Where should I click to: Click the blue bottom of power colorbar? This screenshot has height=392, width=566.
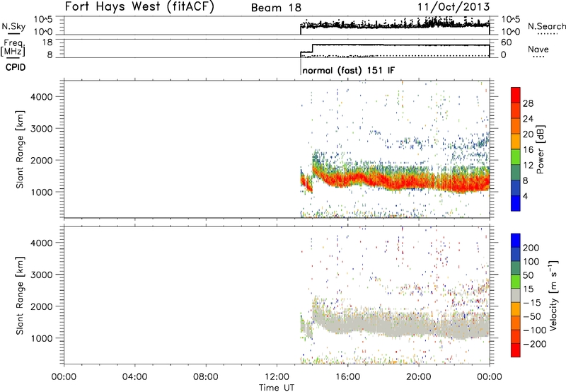(x=516, y=203)
